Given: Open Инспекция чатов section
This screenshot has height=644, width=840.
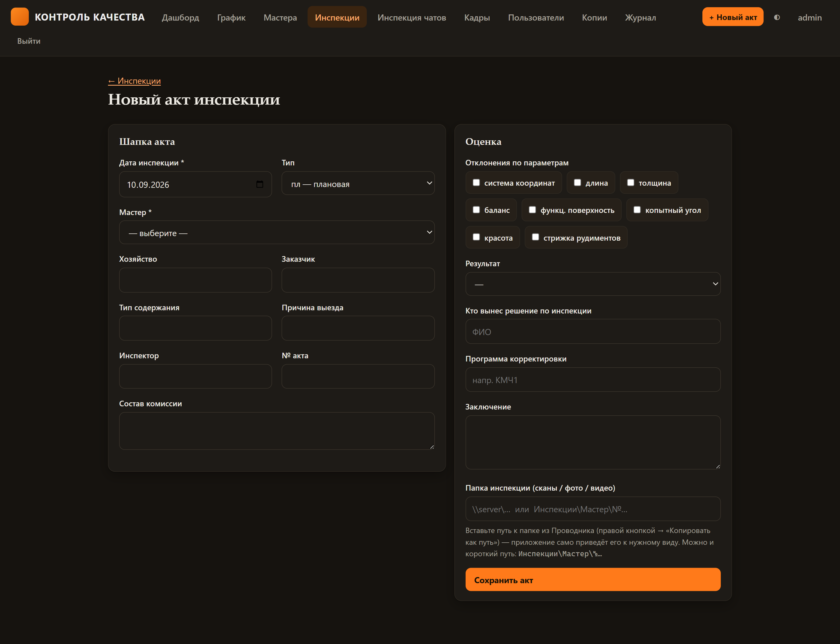Looking at the screenshot, I should (411, 17).
